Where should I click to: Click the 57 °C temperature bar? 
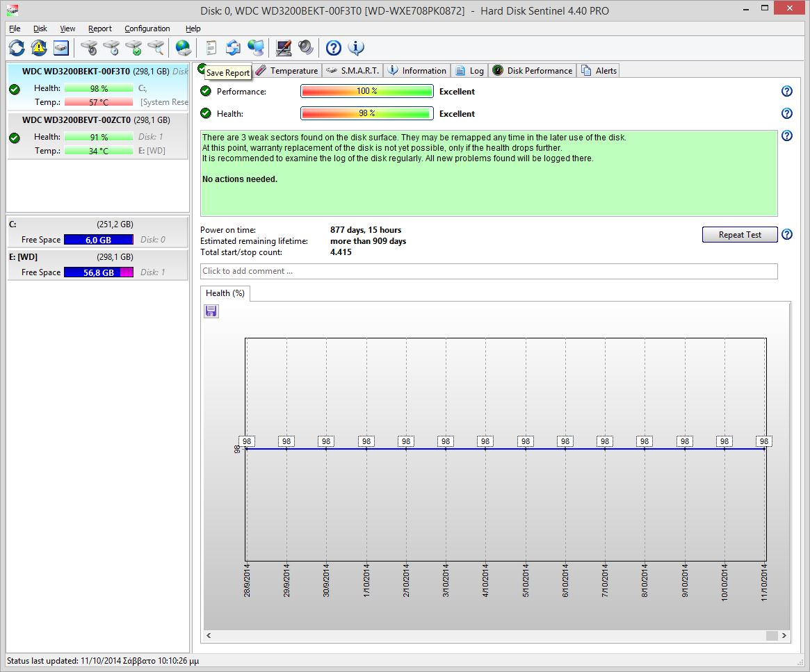[99, 102]
